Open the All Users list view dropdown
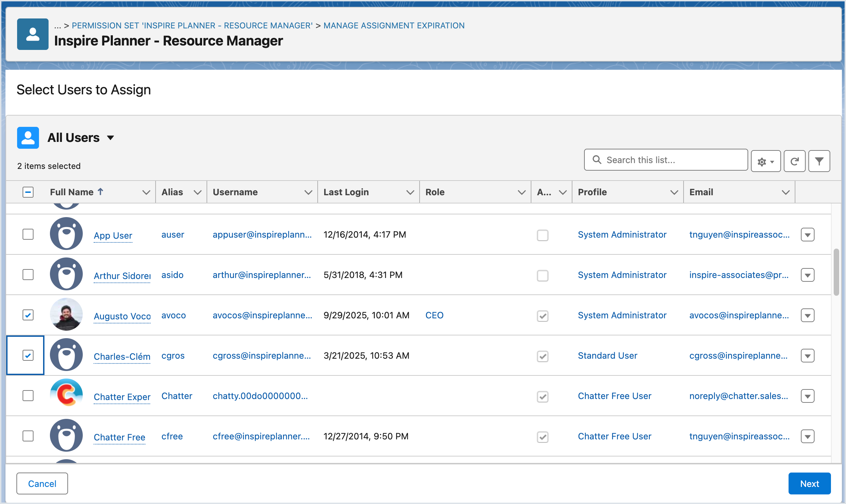The height and width of the screenshot is (504, 846). (110, 138)
